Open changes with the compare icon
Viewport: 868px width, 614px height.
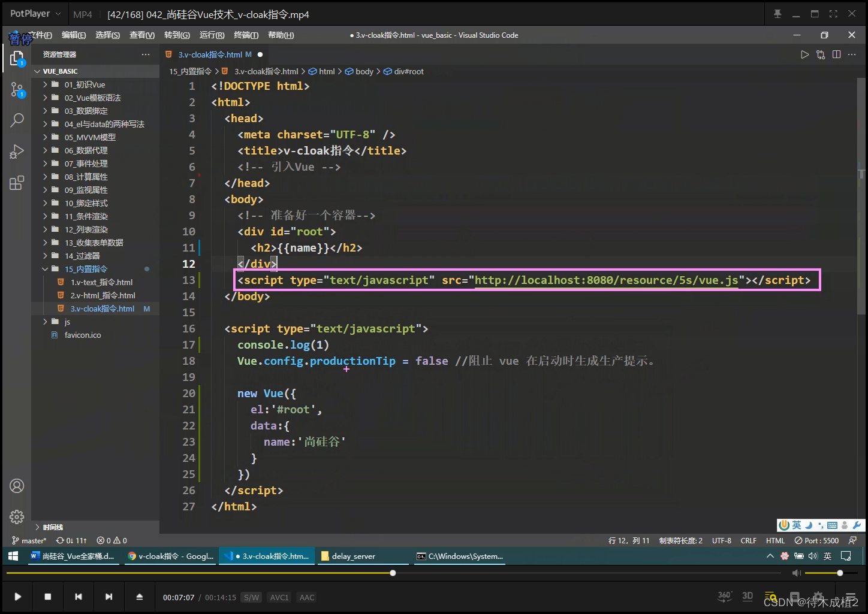point(821,55)
